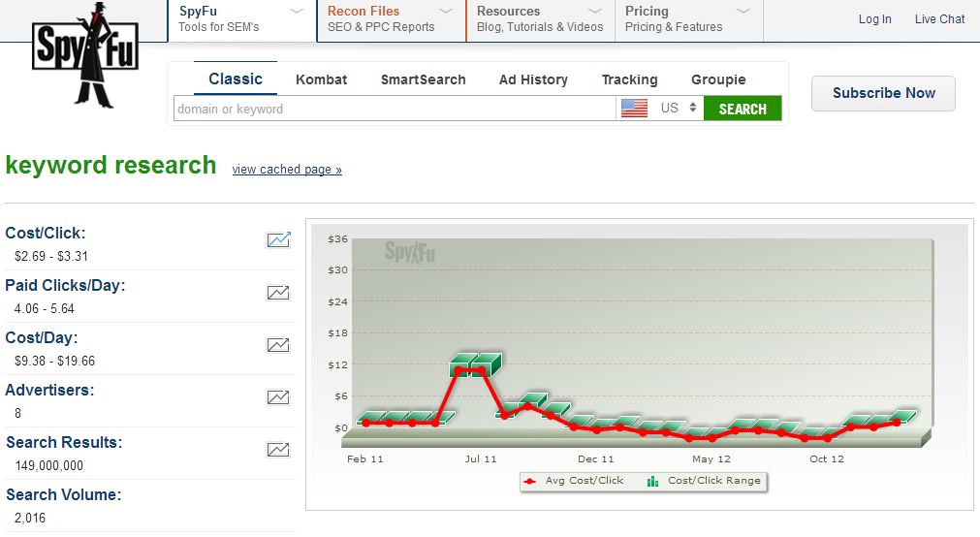Viewport: 980px width, 537px height.
Task: Select the SmartSearch tab
Action: (423, 79)
